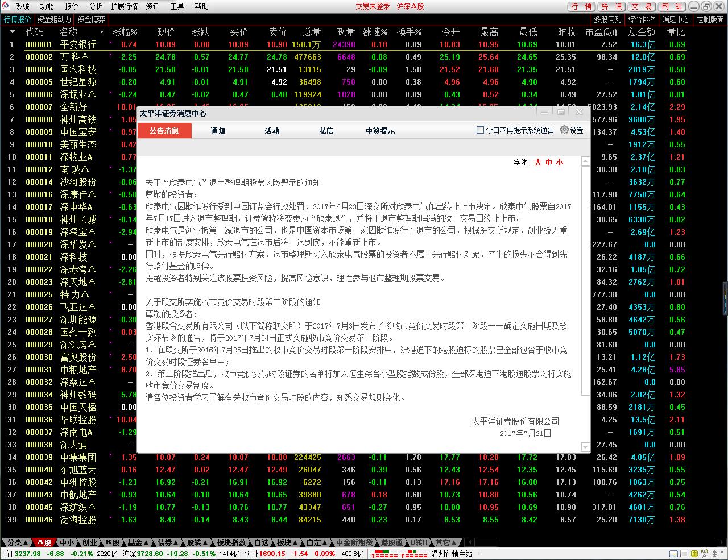Switch to the 活动 tab
This screenshot has width=728, height=560.
coord(272,131)
